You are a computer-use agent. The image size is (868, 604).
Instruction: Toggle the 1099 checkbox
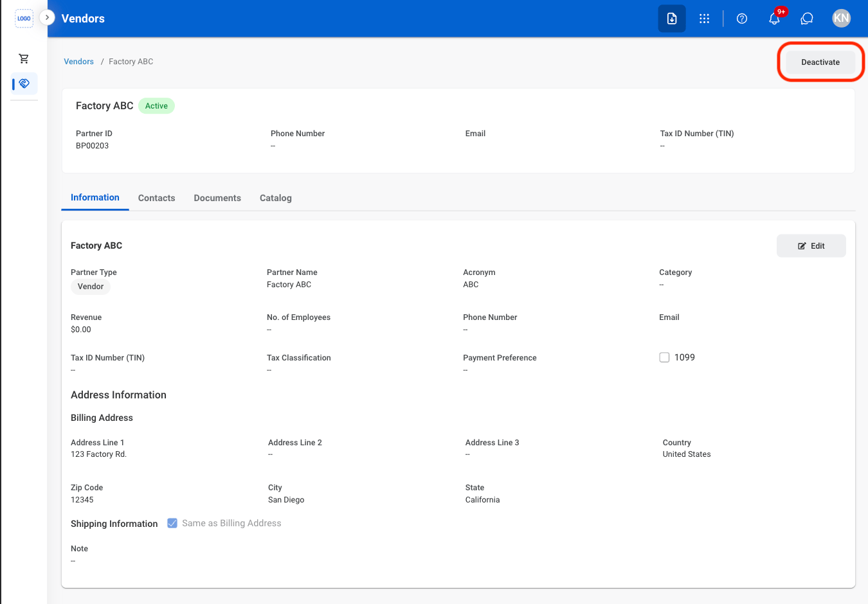[664, 357]
